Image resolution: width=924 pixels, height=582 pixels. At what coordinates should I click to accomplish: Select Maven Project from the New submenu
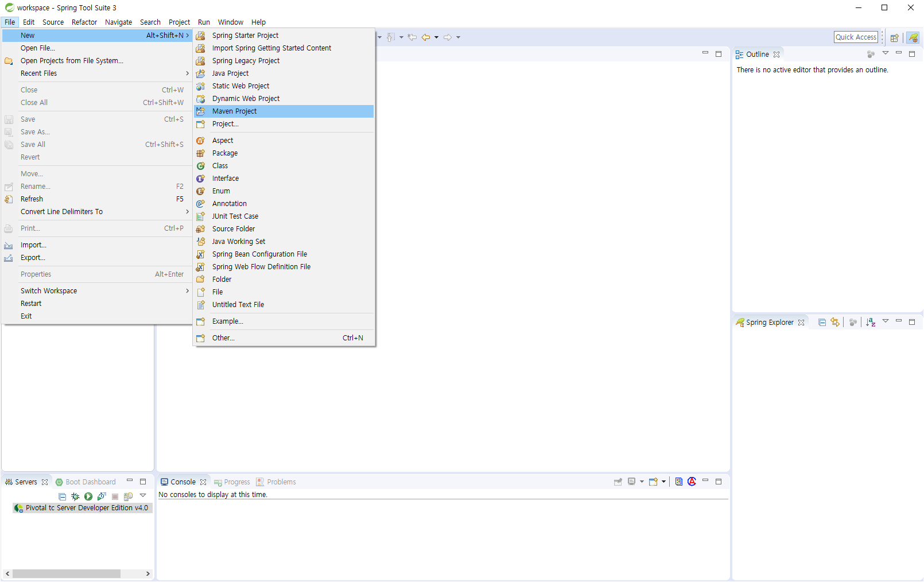coord(284,111)
